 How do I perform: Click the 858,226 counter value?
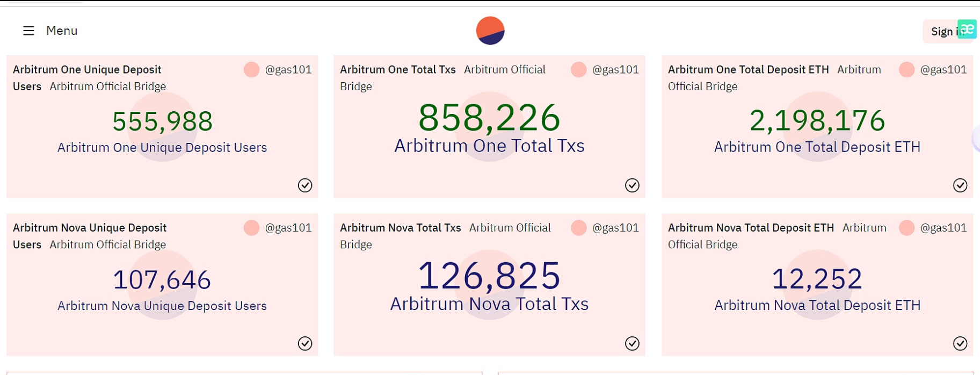(x=489, y=118)
